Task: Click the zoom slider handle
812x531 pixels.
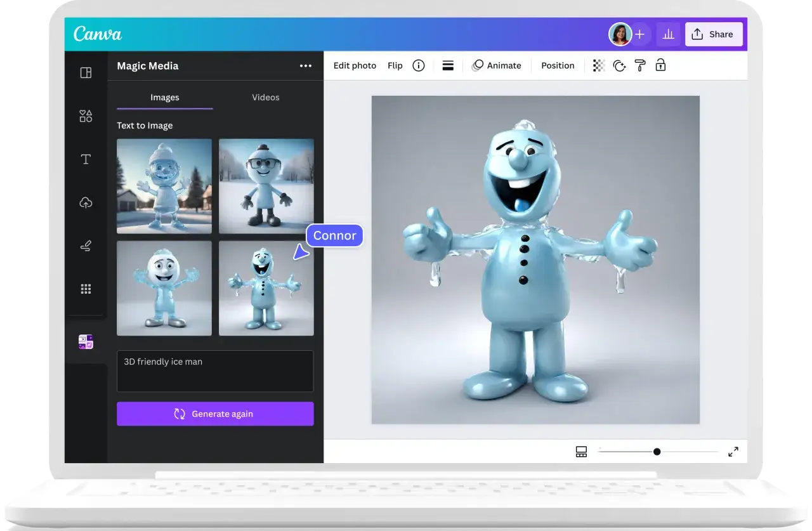Action: tap(657, 452)
